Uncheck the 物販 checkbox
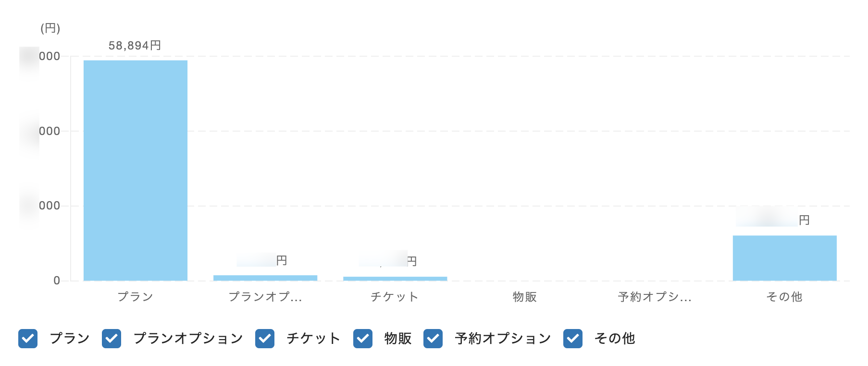Viewport: 868px width, 366px height. pos(363,339)
